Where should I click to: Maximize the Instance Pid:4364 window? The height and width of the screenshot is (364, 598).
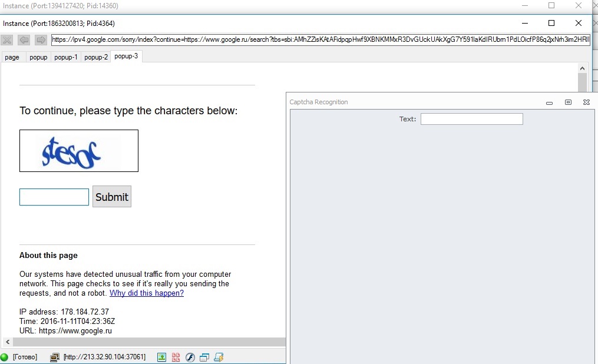click(551, 23)
